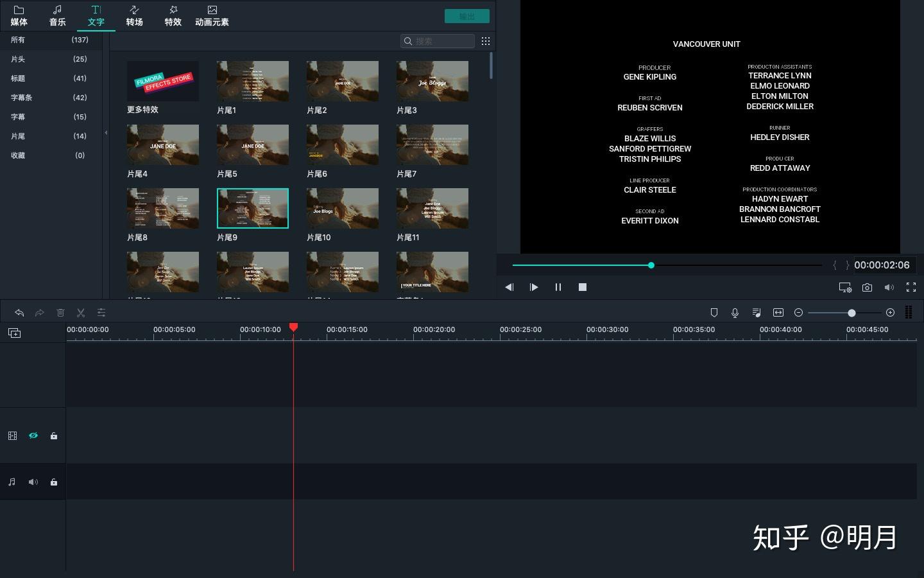Record voiceover with microphone icon

click(x=735, y=313)
